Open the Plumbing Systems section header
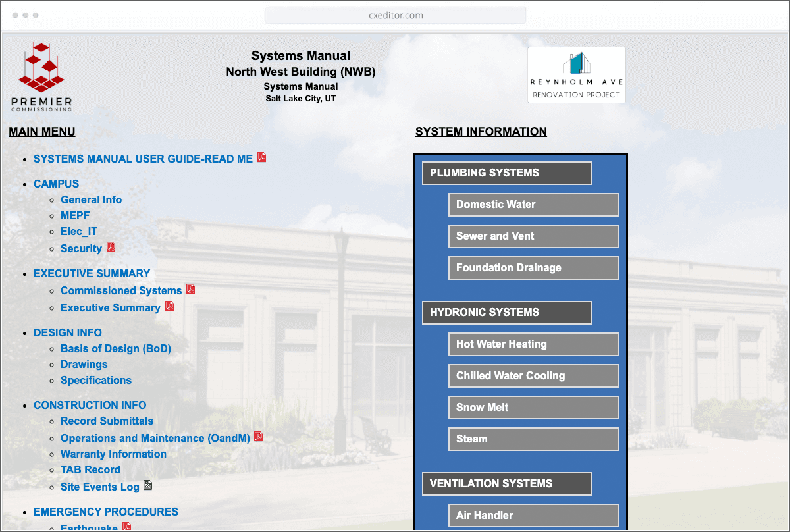 tap(507, 173)
